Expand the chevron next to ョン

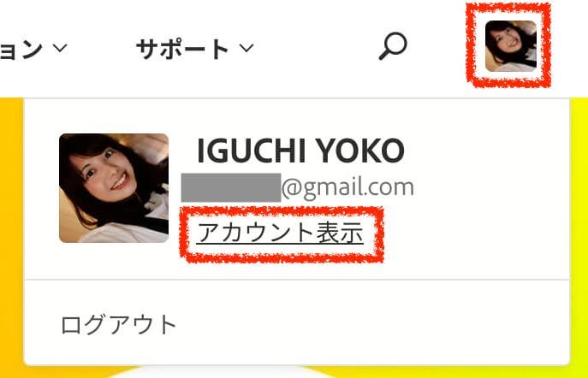[x=60, y=48]
